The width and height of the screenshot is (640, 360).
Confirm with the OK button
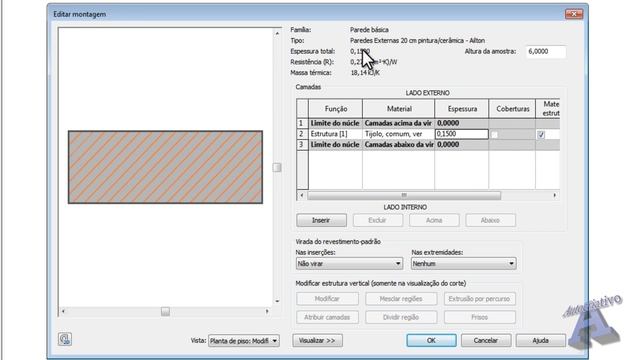pyautogui.click(x=431, y=340)
